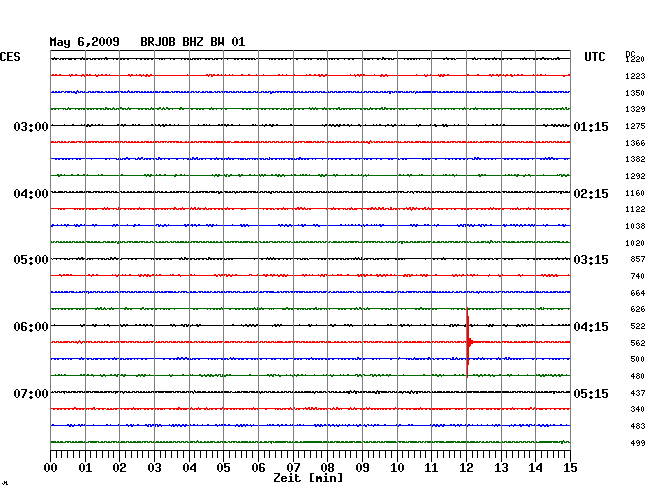This screenshot has width=650, height=494.
Task: Click DC value '562'
Action: pyautogui.click(x=638, y=343)
